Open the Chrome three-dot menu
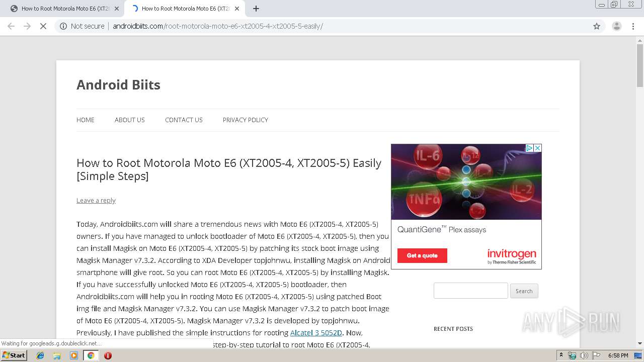Screen dimensions: 644x362 point(633,26)
